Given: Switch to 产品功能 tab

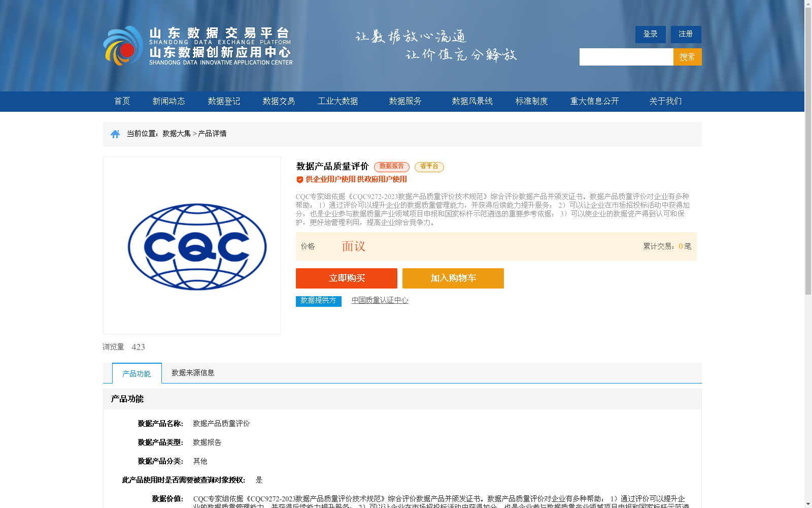Looking at the screenshot, I should [137, 373].
